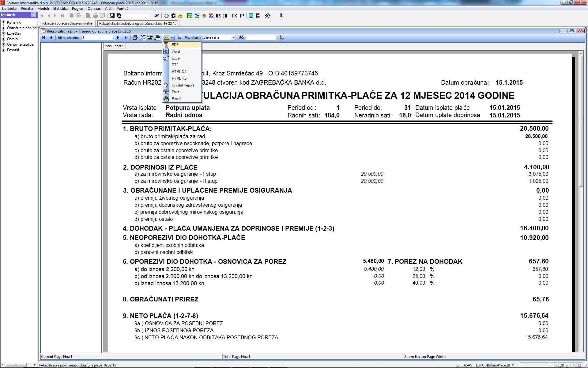Click the binoculars search icon
Screen dimensions: 588x368
click(241, 37)
